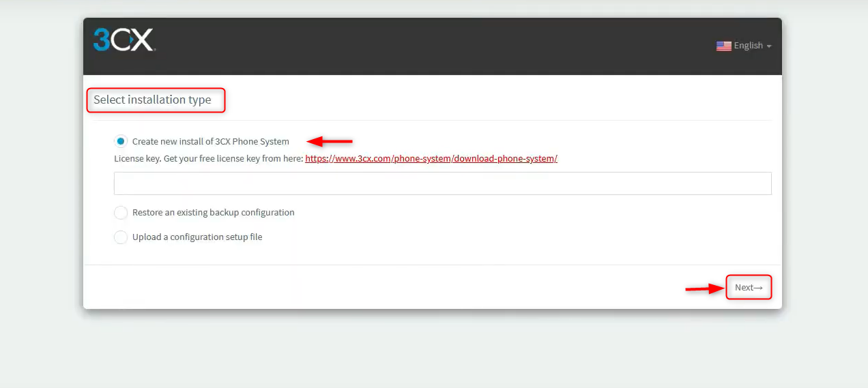The width and height of the screenshot is (868, 388).
Task: Select Restore an existing backup configuration
Action: (121, 213)
